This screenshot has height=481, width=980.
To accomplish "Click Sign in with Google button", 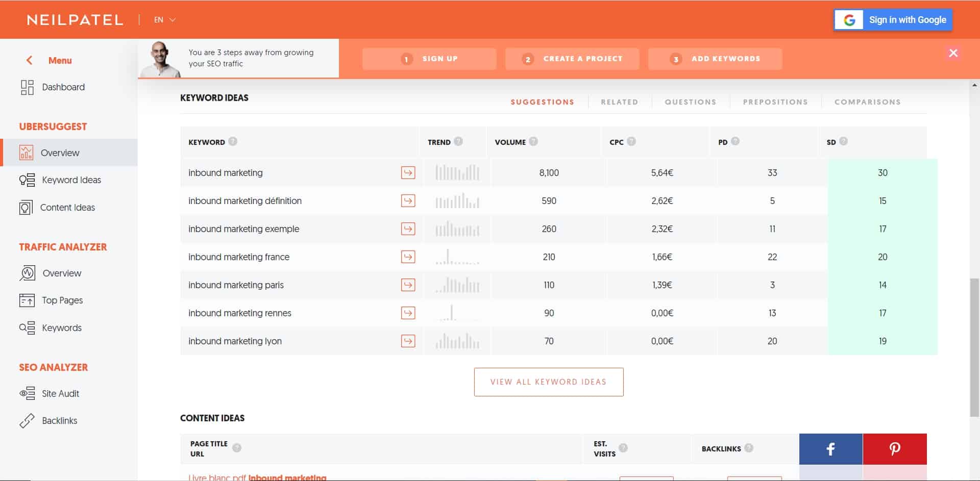I will [893, 20].
